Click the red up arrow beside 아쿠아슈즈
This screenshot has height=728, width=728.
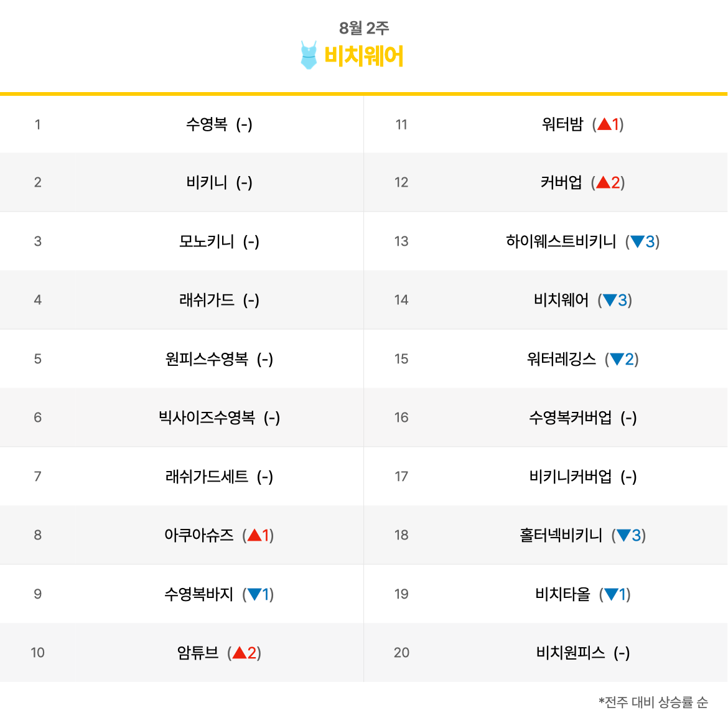click(x=254, y=535)
